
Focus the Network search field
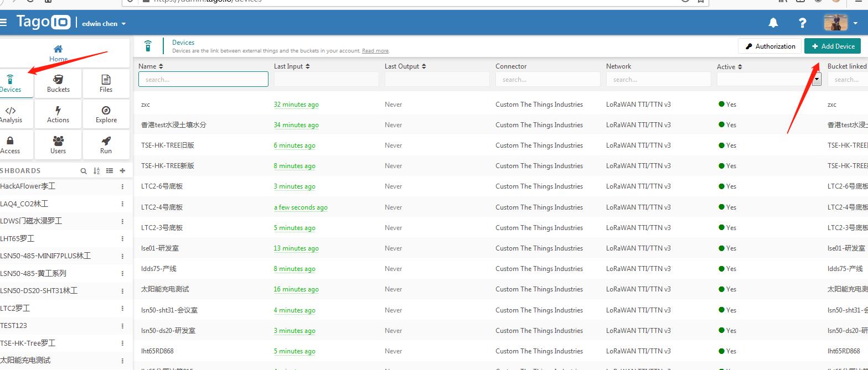pos(659,80)
